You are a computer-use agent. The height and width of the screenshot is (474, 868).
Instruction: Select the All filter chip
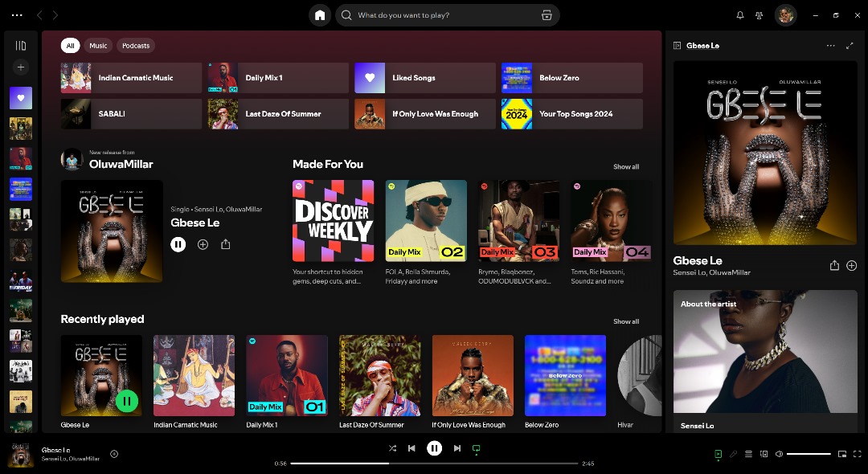pyautogui.click(x=70, y=46)
